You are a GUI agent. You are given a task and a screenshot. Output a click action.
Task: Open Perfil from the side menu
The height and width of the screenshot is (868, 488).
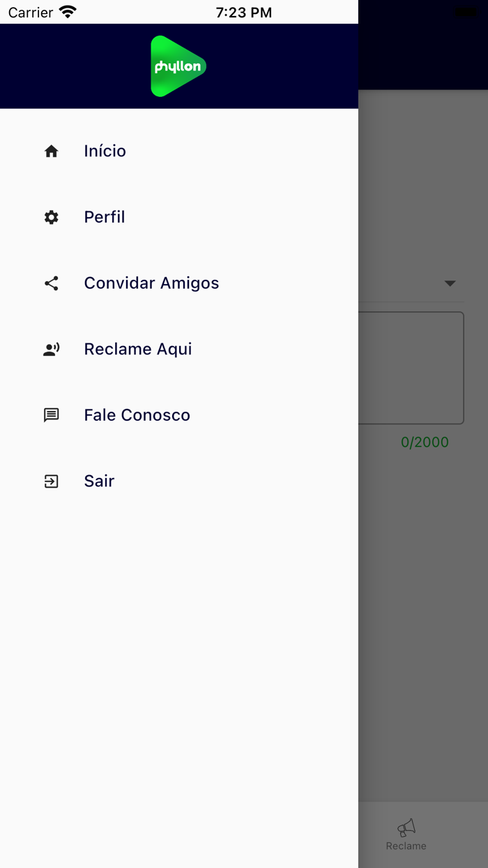104,217
